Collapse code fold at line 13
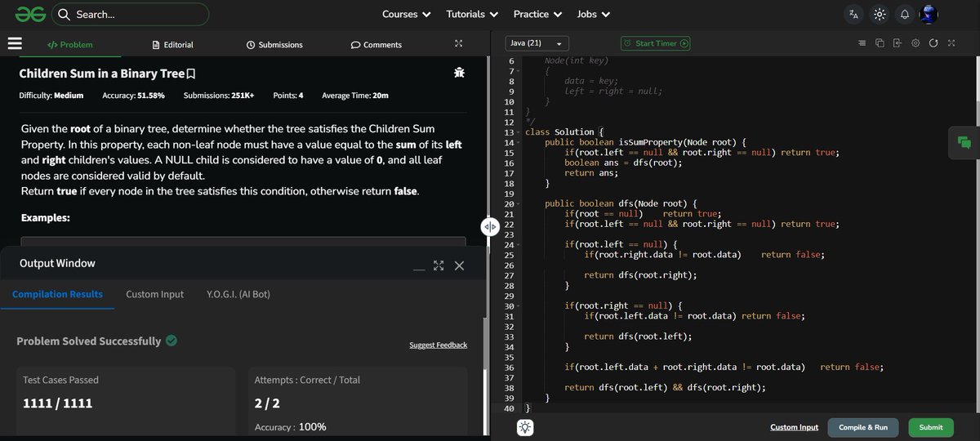 519,131
